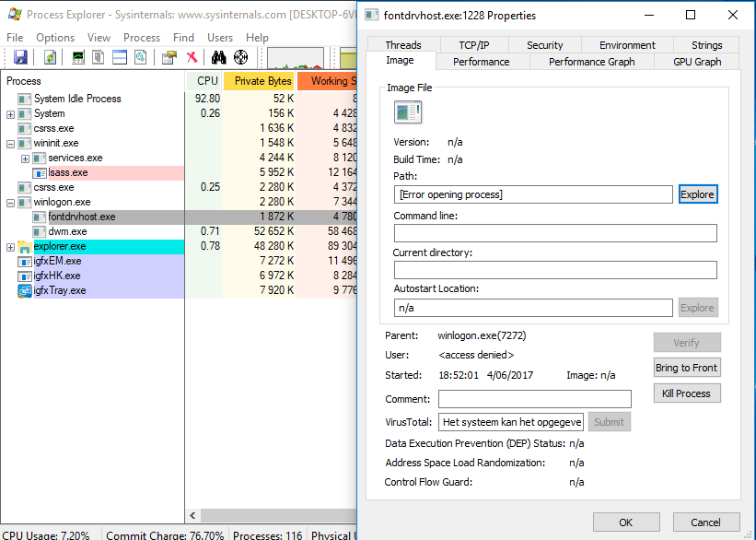Click the image file icon in Properties dialog
Screen dimensions: 756x540
(x=408, y=112)
